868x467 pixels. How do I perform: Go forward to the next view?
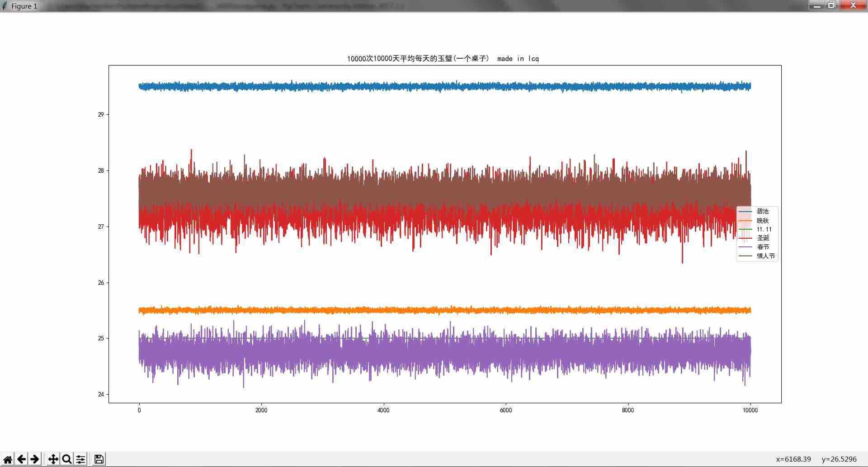tap(35, 459)
